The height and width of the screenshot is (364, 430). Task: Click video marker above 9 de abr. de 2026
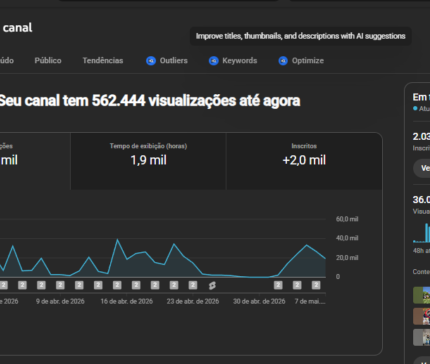60,285
